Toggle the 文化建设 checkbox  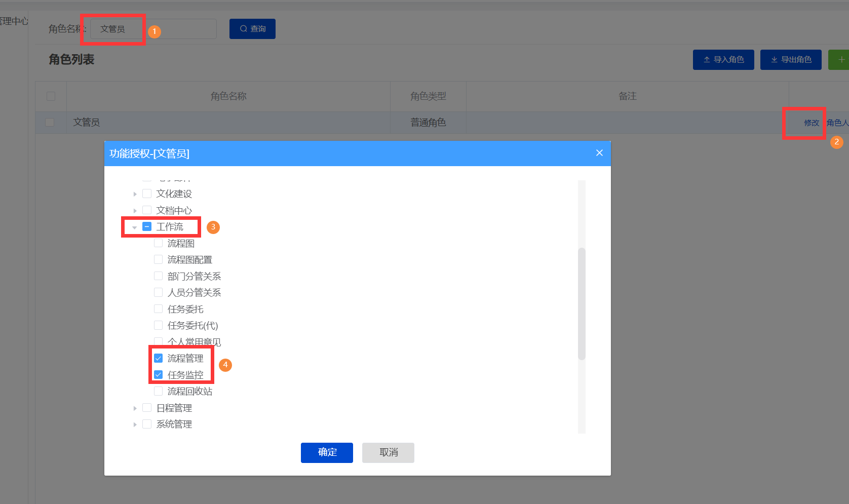pyautogui.click(x=147, y=193)
